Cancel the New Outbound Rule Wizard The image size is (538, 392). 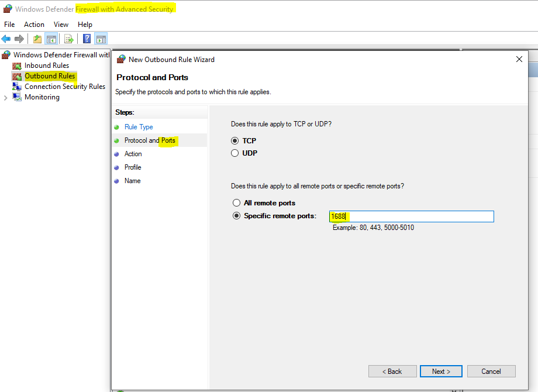click(491, 372)
